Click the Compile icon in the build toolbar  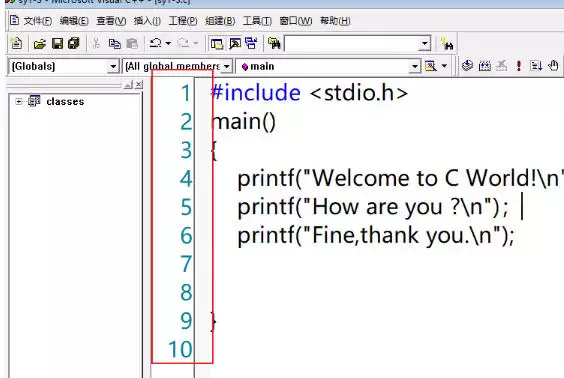click(467, 65)
